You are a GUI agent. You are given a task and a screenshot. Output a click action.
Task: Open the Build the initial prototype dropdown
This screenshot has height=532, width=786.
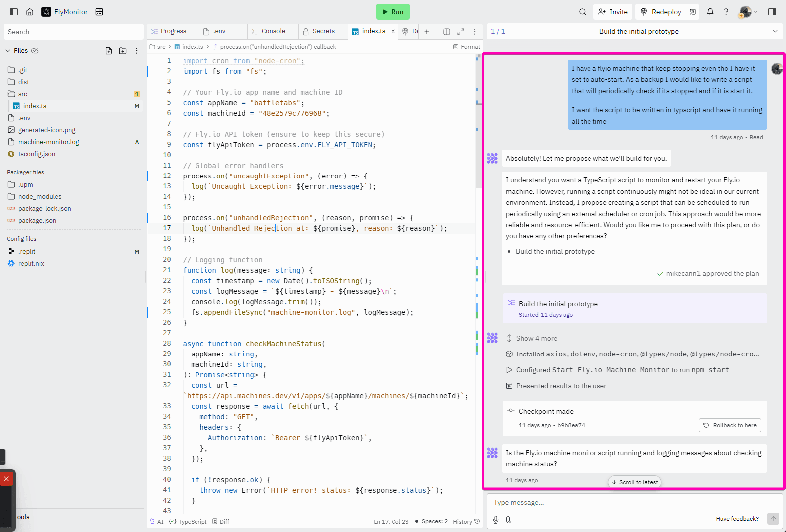(775, 31)
